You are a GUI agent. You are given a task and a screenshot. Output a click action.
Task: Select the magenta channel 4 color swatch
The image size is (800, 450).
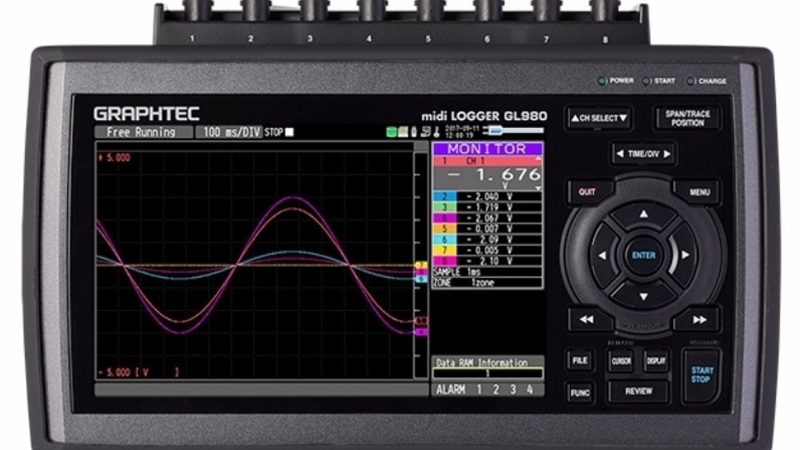pyautogui.click(x=436, y=217)
